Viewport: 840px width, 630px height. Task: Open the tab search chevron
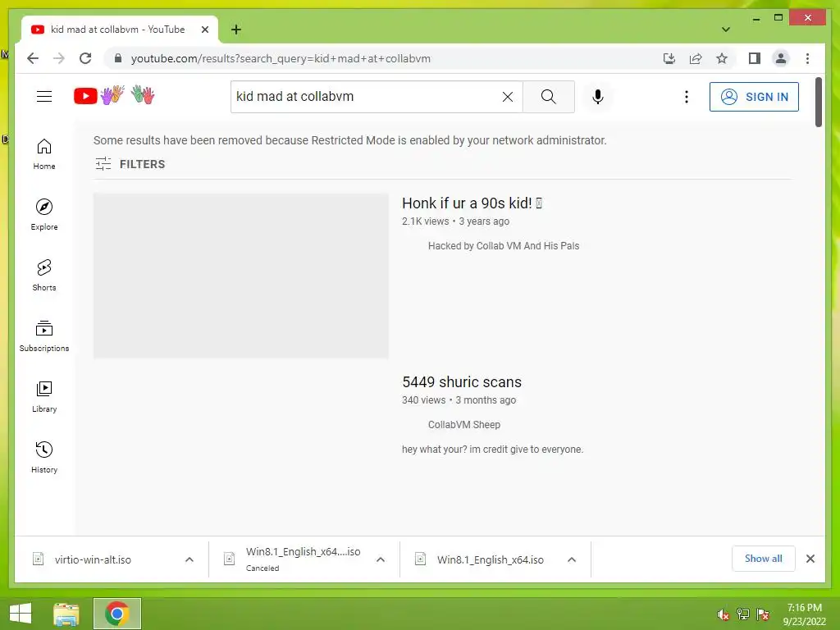pos(725,30)
